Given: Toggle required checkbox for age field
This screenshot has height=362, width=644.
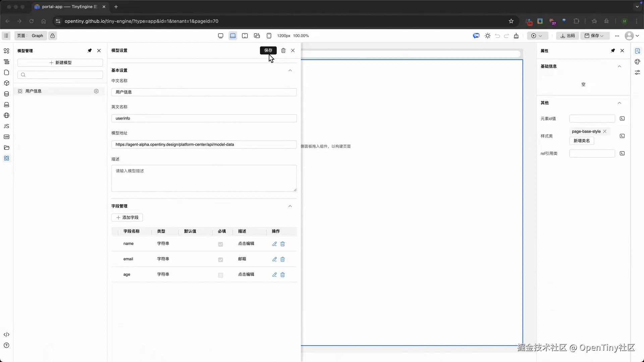Looking at the screenshot, I should click(x=220, y=275).
